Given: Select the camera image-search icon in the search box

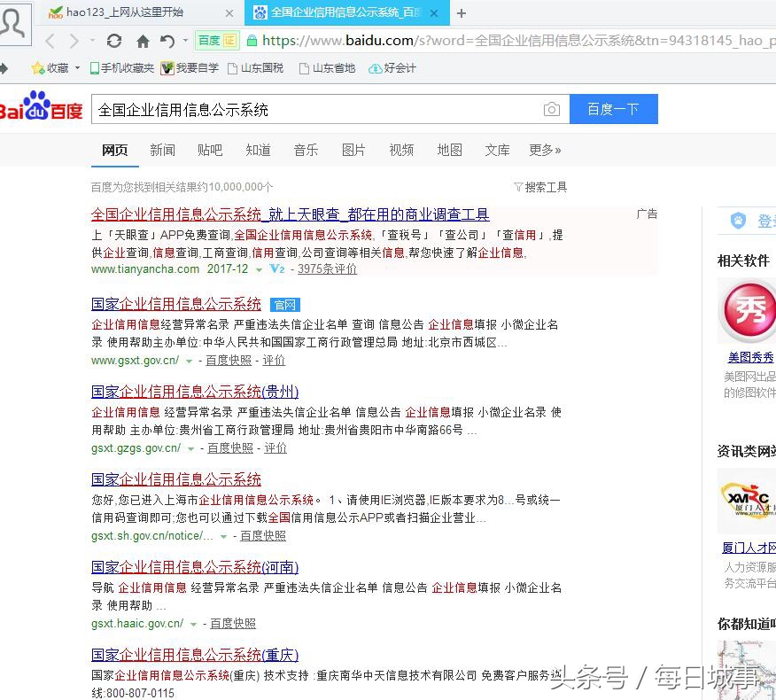Looking at the screenshot, I should click(x=552, y=108).
